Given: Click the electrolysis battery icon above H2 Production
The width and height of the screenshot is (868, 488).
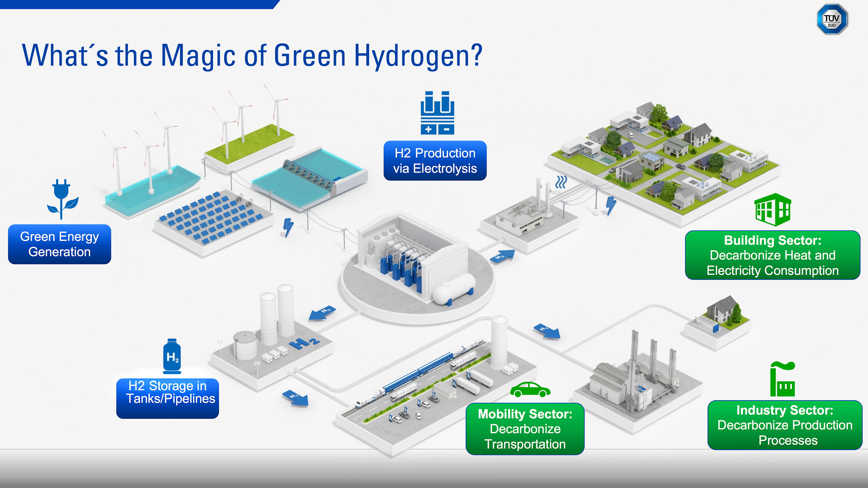Looking at the screenshot, I should pos(437,113).
